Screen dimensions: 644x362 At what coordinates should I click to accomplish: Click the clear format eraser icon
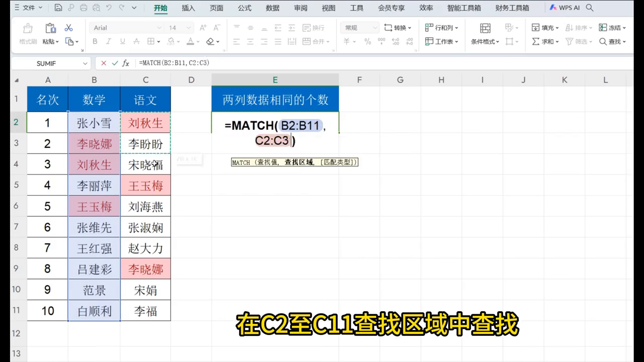point(210,42)
